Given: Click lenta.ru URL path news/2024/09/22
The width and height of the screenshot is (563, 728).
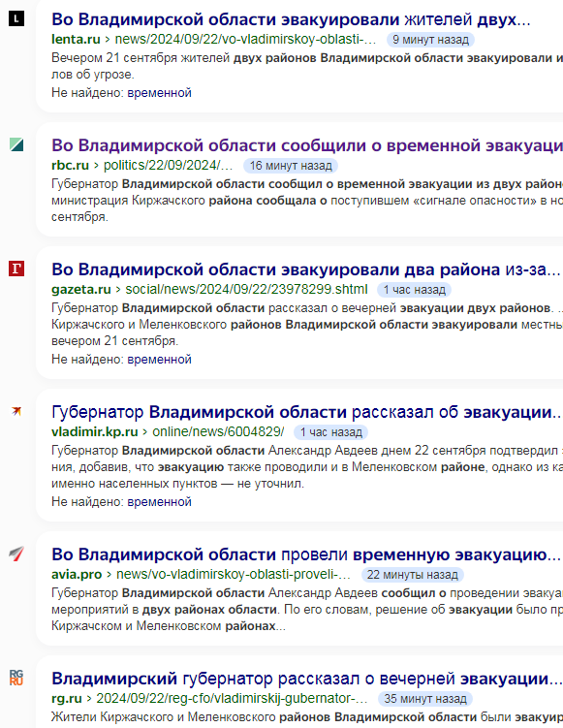Looking at the screenshot, I should (x=245, y=40).
